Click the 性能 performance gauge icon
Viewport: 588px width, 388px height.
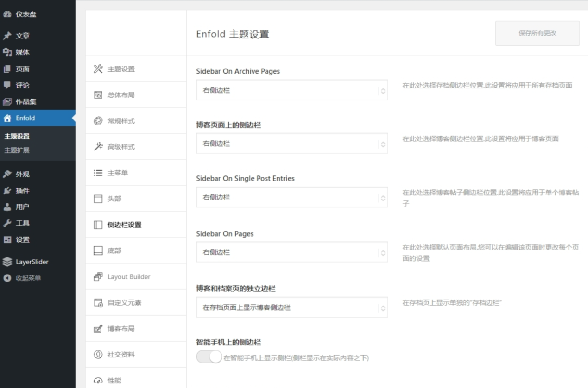pyautogui.click(x=98, y=381)
